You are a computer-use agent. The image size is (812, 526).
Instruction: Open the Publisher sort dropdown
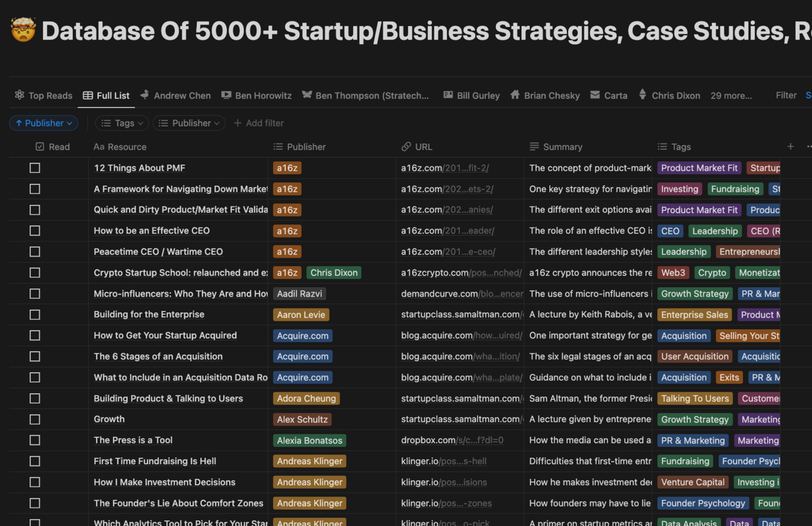click(43, 123)
